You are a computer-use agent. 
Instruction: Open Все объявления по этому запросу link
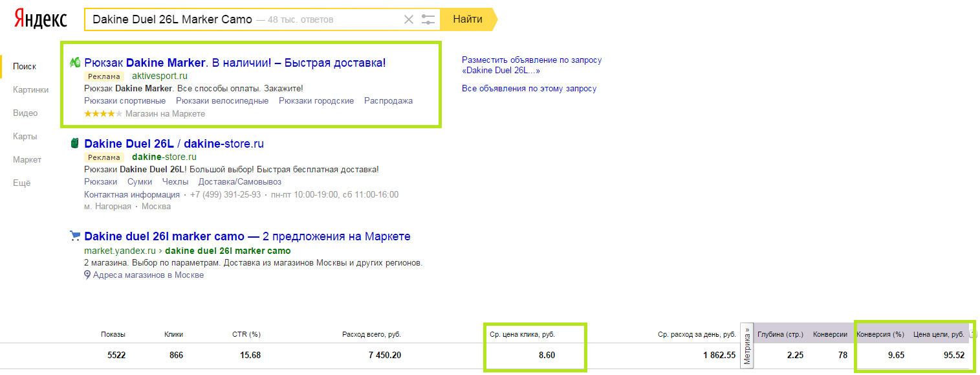coord(528,88)
